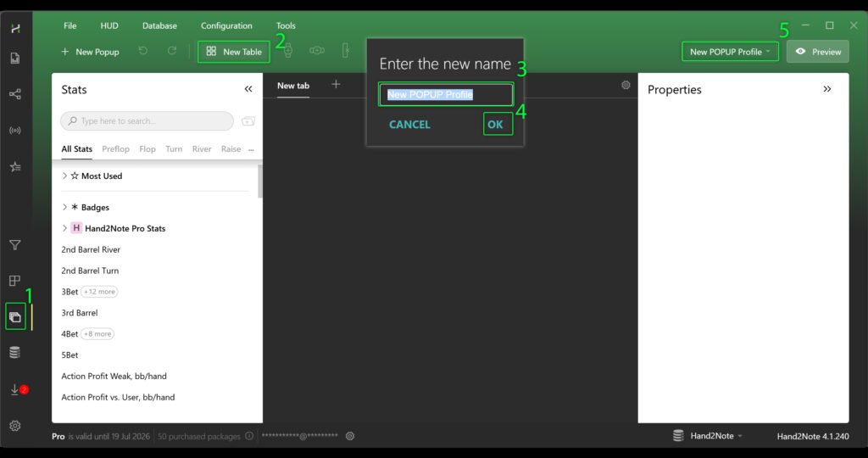
Task: Open downloads icon with red badge
Action: [x=15, y=389]
